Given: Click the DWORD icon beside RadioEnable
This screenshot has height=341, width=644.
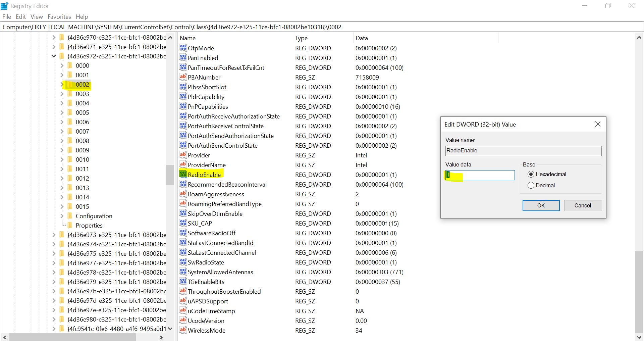Looking at the screenshot, I should click(x=183, y=174).
